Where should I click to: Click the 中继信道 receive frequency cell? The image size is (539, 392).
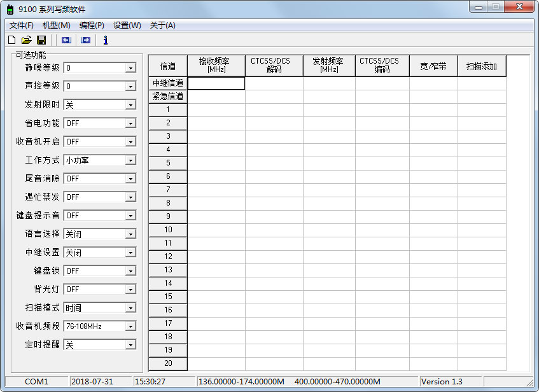216,83
